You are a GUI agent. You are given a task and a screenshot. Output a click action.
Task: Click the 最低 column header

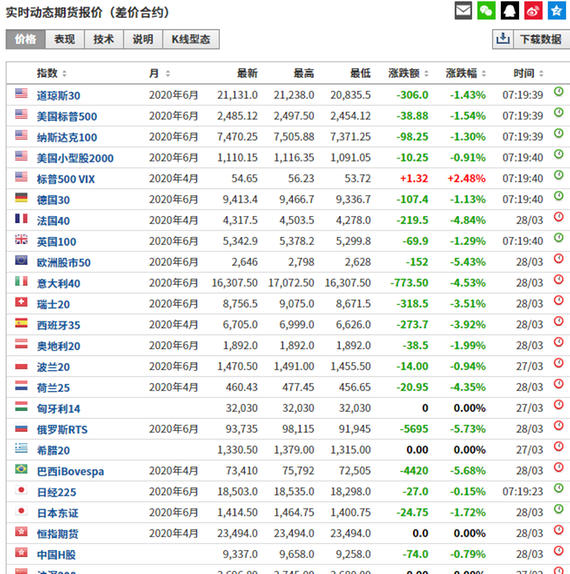pyautogui.click(x=361, y=73)
